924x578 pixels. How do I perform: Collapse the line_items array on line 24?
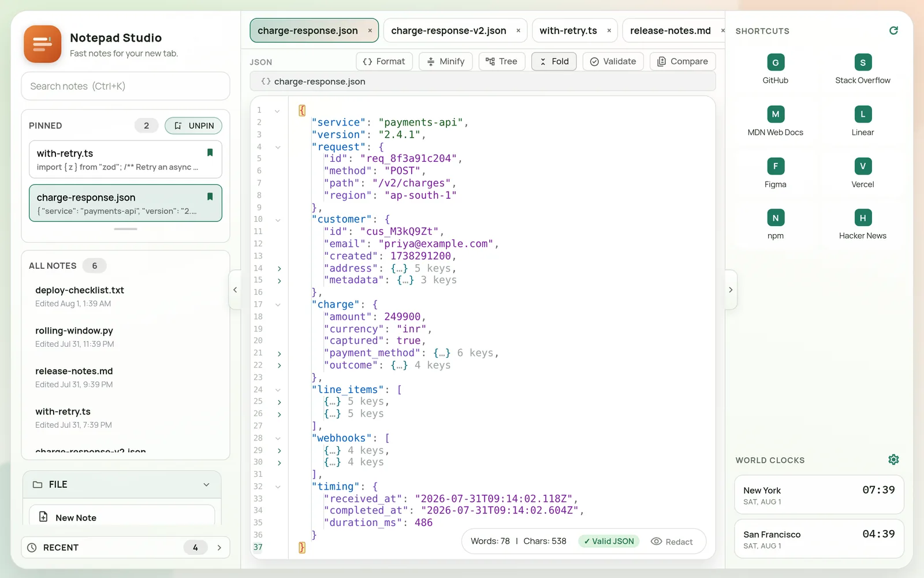click(x=278, y=390)
